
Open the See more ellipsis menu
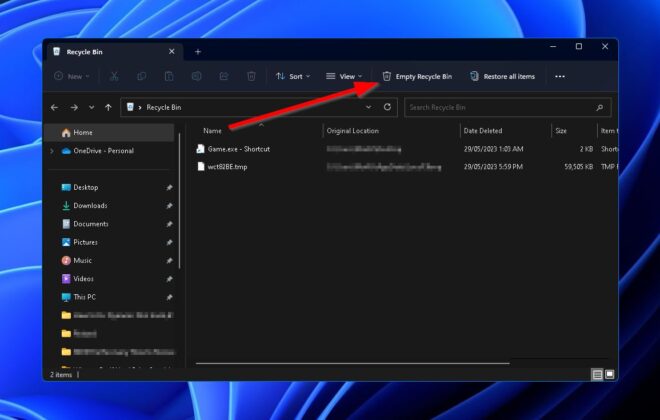tap(560, 76)
